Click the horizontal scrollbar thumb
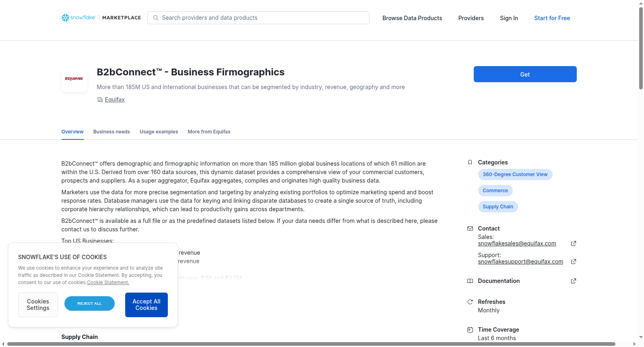 pyautogui.click(x=311, y=344)
